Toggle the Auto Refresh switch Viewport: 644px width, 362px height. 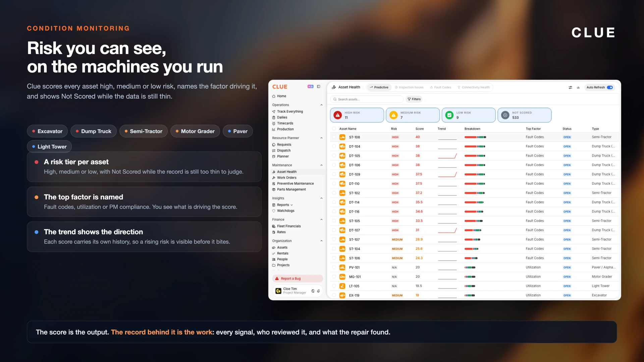(x=610, y=87)
